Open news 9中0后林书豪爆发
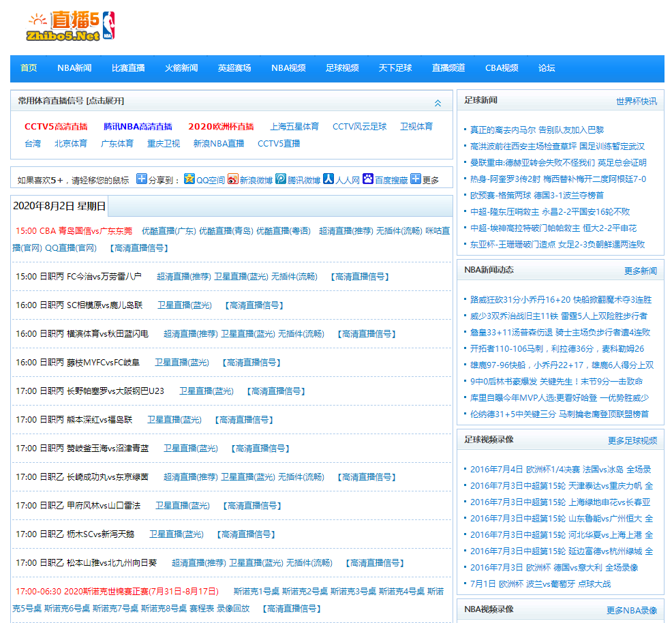 [556, 381]
